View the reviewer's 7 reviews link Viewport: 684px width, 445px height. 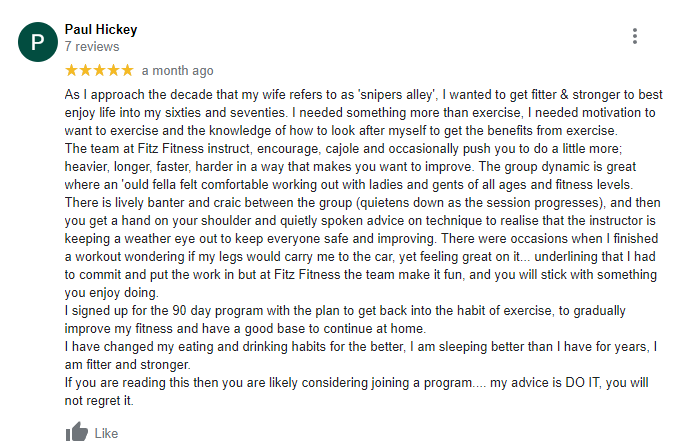92,47
